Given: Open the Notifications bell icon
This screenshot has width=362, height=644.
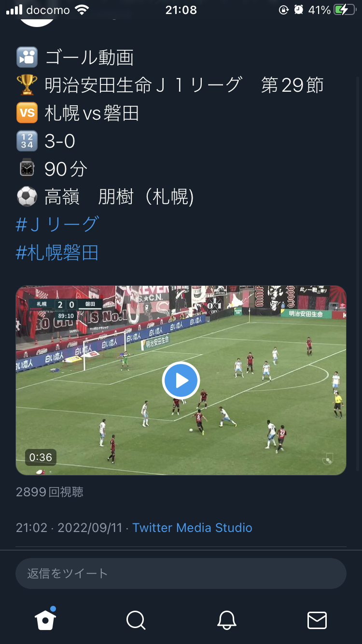Looking at the screenshot, I should coord(226,620).
